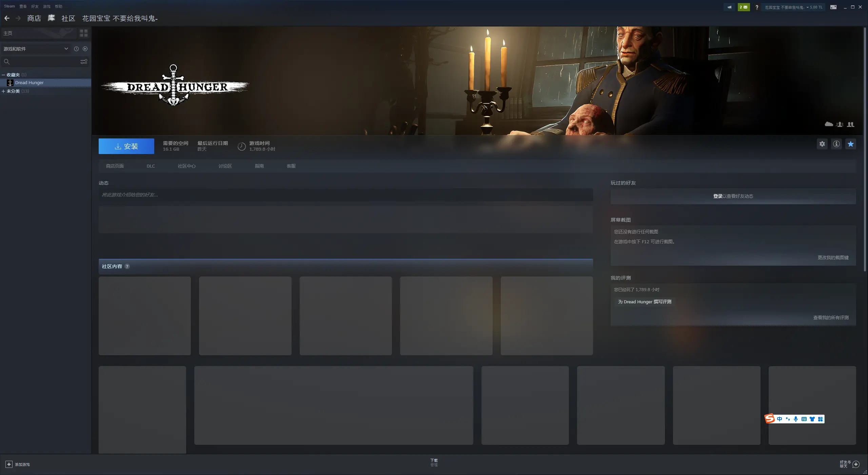Click Sogou punctuation mode icon
The image size is (868, 475).
point(788,419)
